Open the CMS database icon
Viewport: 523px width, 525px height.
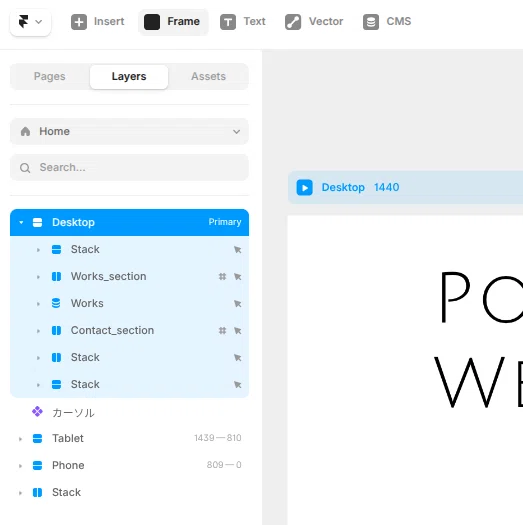[371, 22]
